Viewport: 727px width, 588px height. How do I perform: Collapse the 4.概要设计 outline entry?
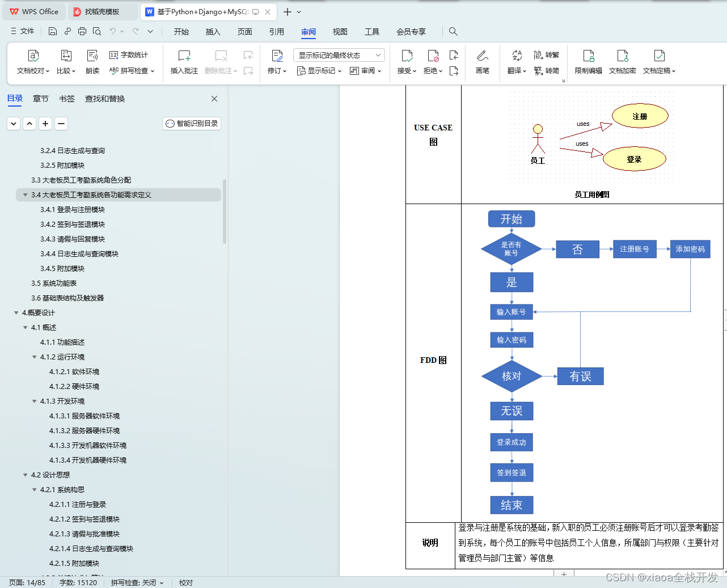(x=16, y=312)
